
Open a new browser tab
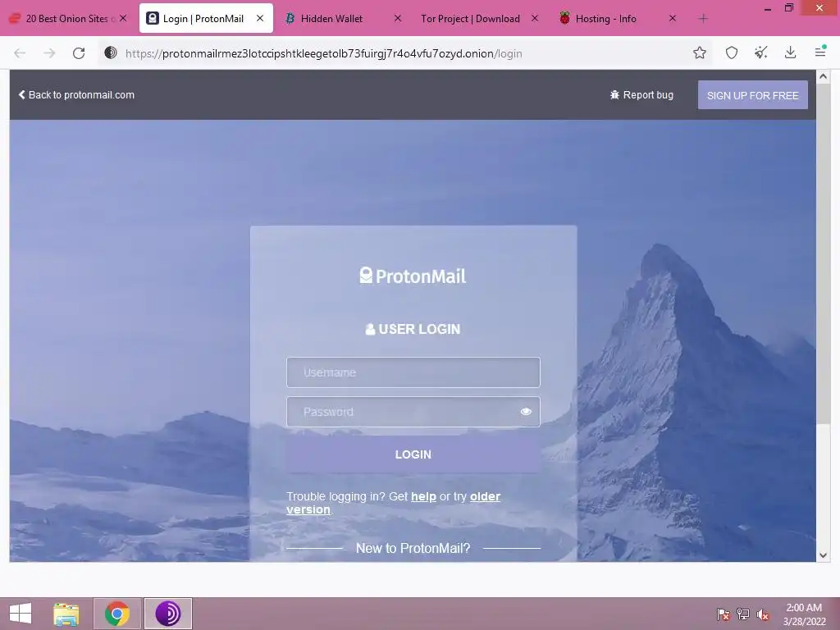(x=703, y=19)
